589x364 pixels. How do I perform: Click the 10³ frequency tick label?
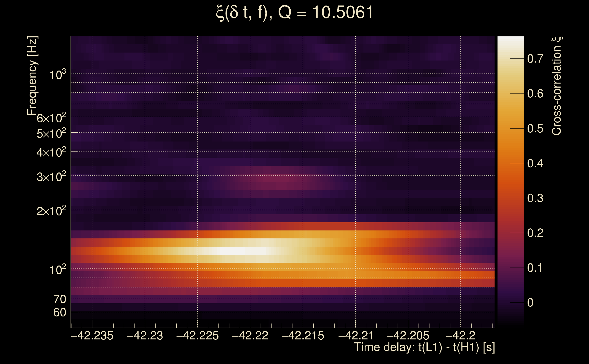click(x=58, y=75)
